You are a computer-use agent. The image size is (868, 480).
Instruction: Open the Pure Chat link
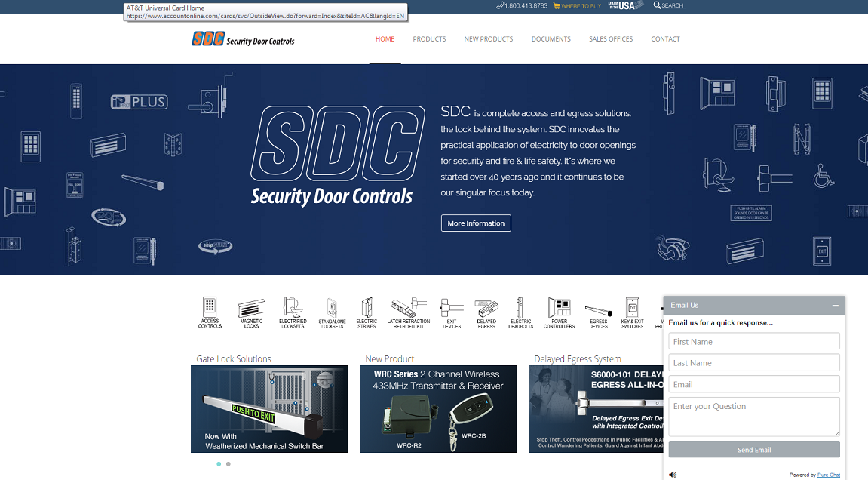[x=829, y=475]
